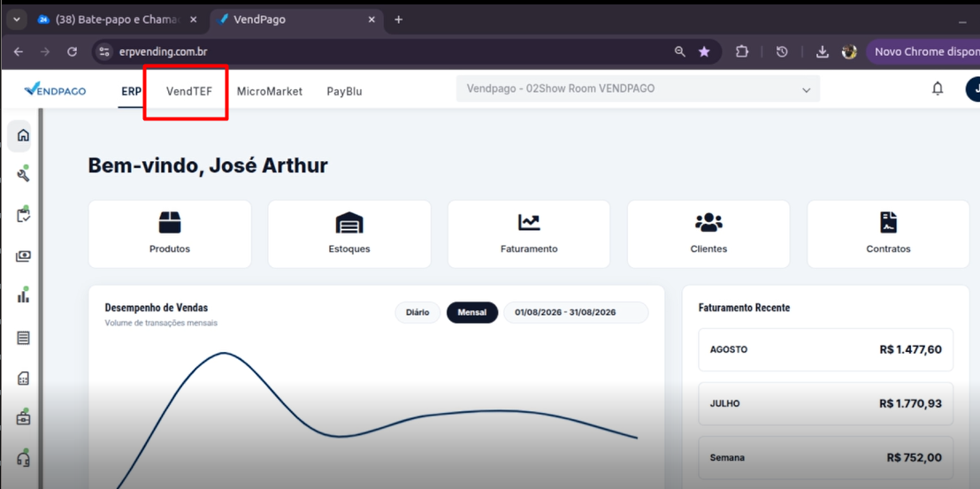Click the Semana billing row
The image size is (980, 489).
coord(825,457)
